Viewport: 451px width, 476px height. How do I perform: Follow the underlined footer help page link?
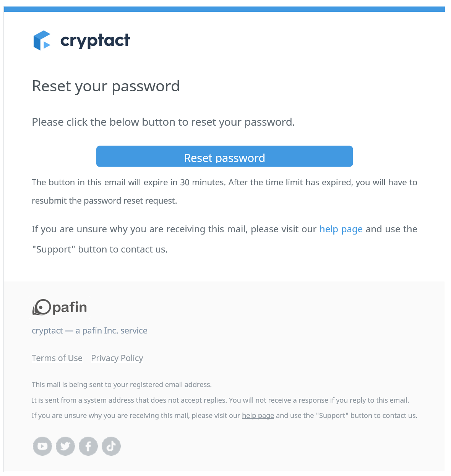(x=258, y=416)
